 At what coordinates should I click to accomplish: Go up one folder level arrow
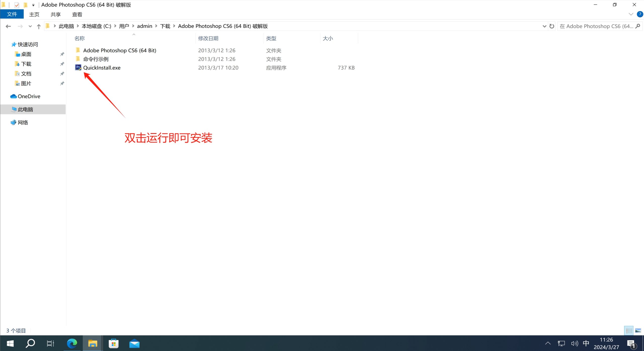(39, 26)
